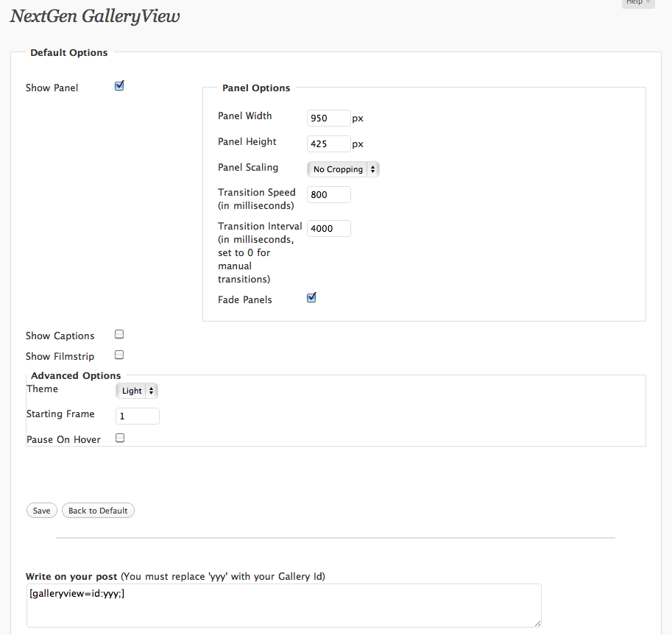
Task: Click the Panel Scaling label
Action: tap(248, 168)
